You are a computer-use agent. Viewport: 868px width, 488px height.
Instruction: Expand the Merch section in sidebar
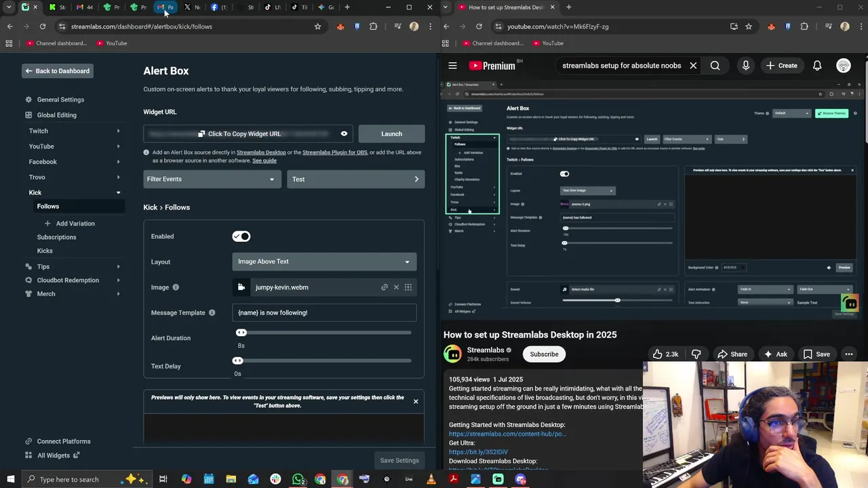pyautogui.click(x=118, y=293)
